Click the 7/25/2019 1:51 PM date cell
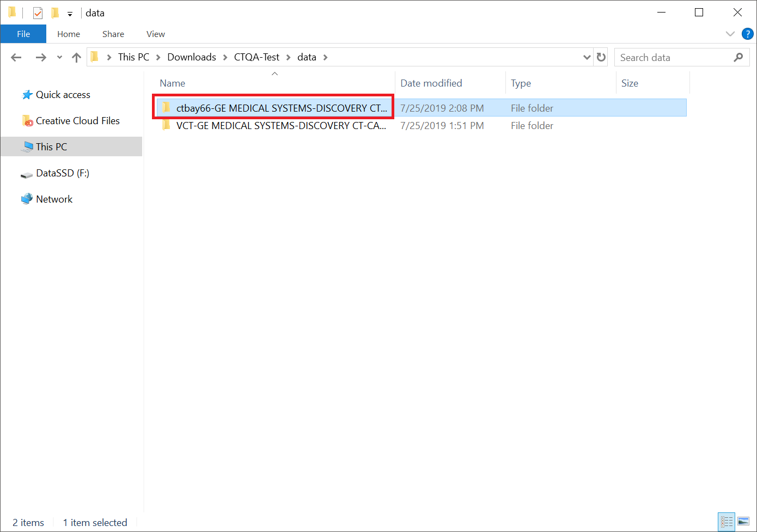The image size is (757, 532). click(x=442, y=125)
